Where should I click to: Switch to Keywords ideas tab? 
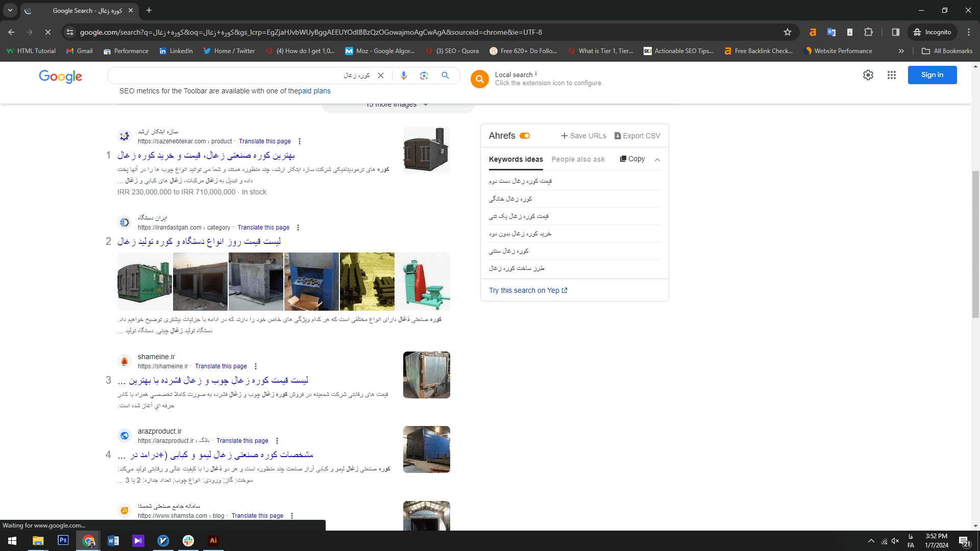[516, 160]
